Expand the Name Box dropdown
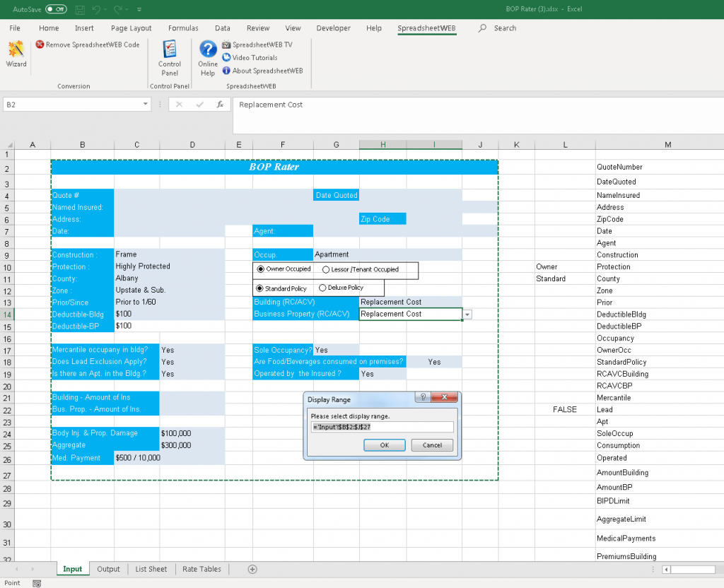This screenshot has width=724, height=588. point(146,105)
